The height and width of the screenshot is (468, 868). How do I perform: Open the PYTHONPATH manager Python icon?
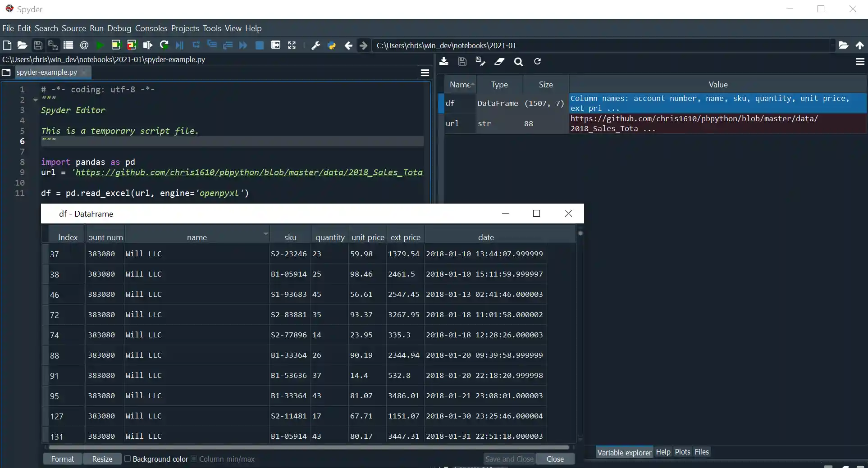[332, 45]
